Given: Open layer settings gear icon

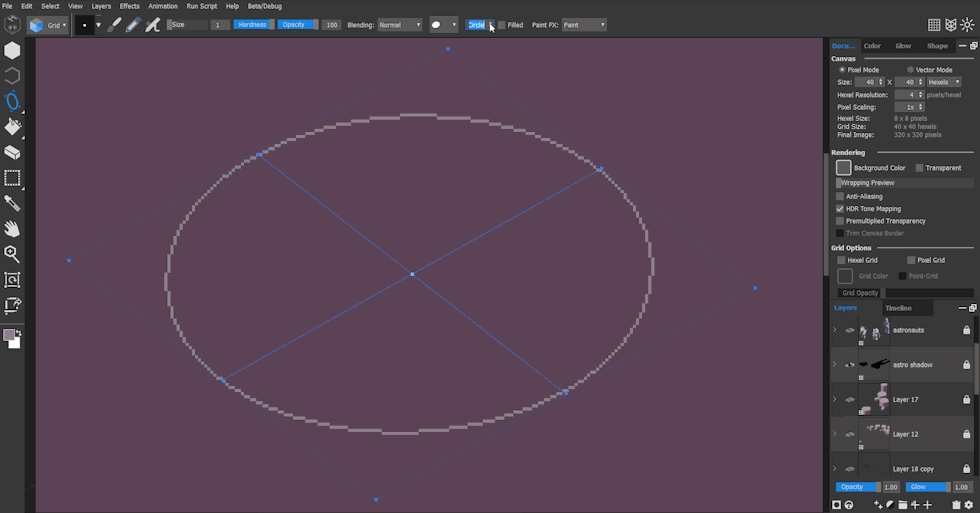Looking at the screenshot, I should 968,505.
